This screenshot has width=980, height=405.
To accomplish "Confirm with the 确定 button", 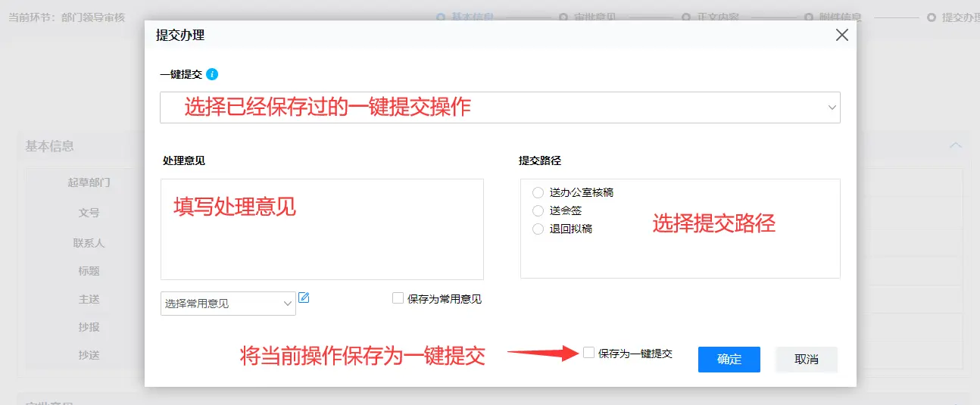I will coord(729,360).
